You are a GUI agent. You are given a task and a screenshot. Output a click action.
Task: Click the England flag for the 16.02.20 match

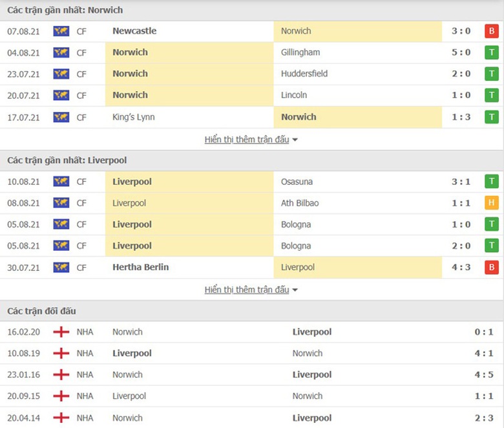(x=61, y=332)
